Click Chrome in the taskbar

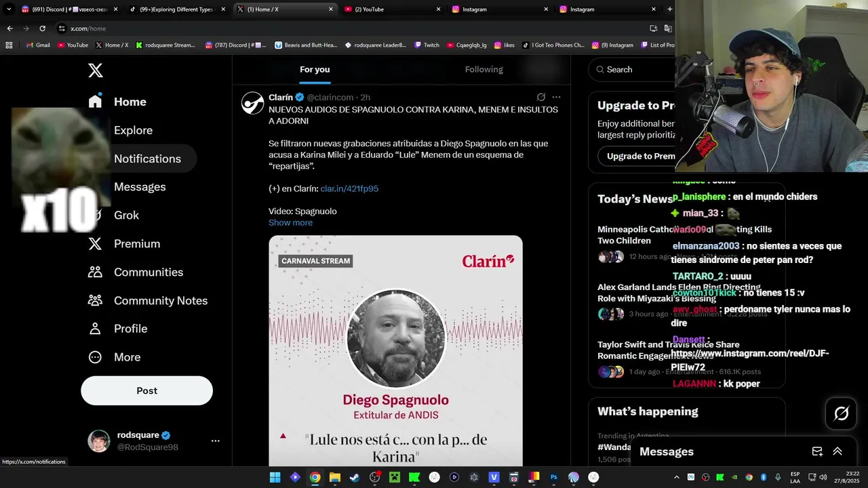(x=315, y=477)
